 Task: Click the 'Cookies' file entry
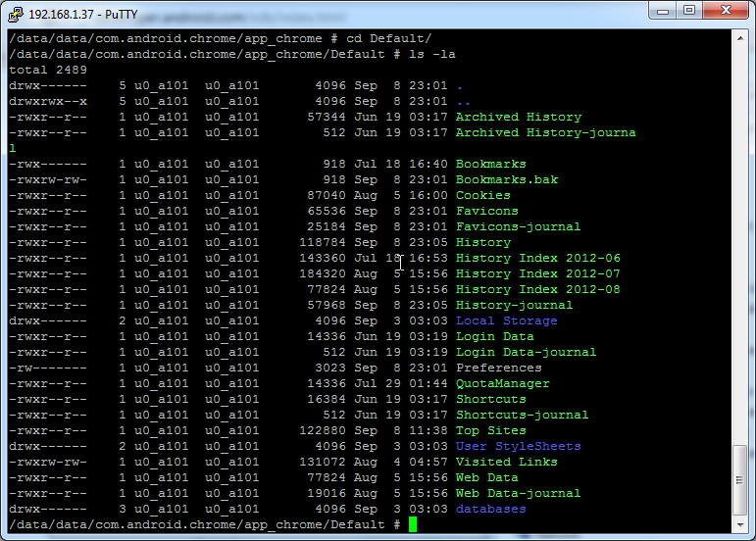[x=483, y=196]
